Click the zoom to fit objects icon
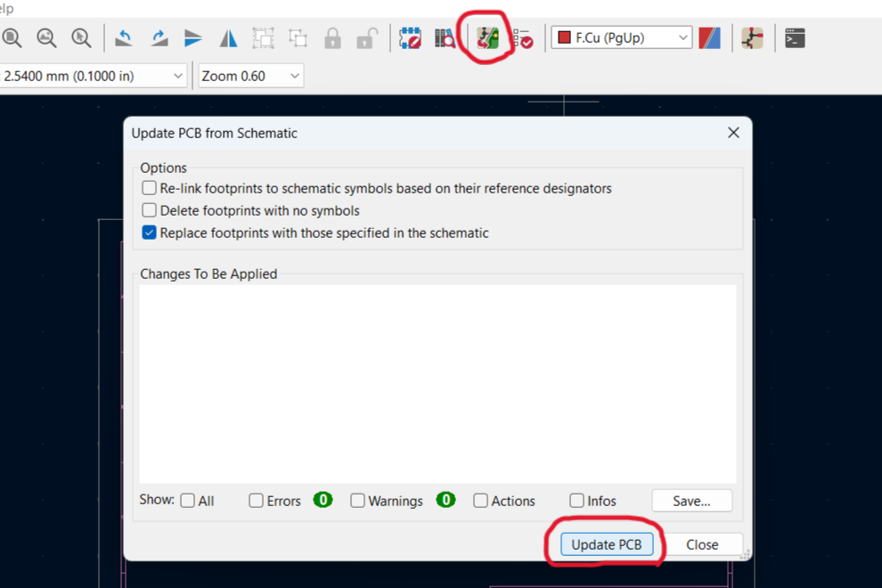 click(x=46, y=38)
